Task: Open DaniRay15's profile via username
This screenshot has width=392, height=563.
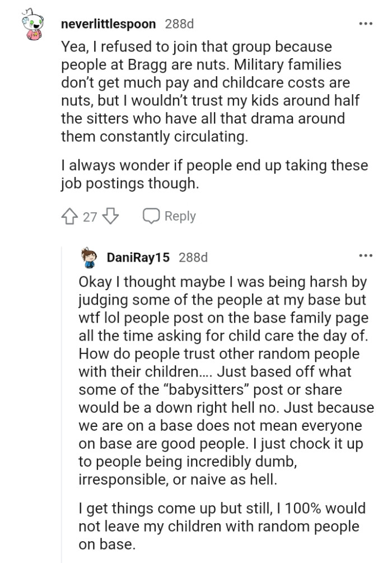Action: click(x=139, y=258)
